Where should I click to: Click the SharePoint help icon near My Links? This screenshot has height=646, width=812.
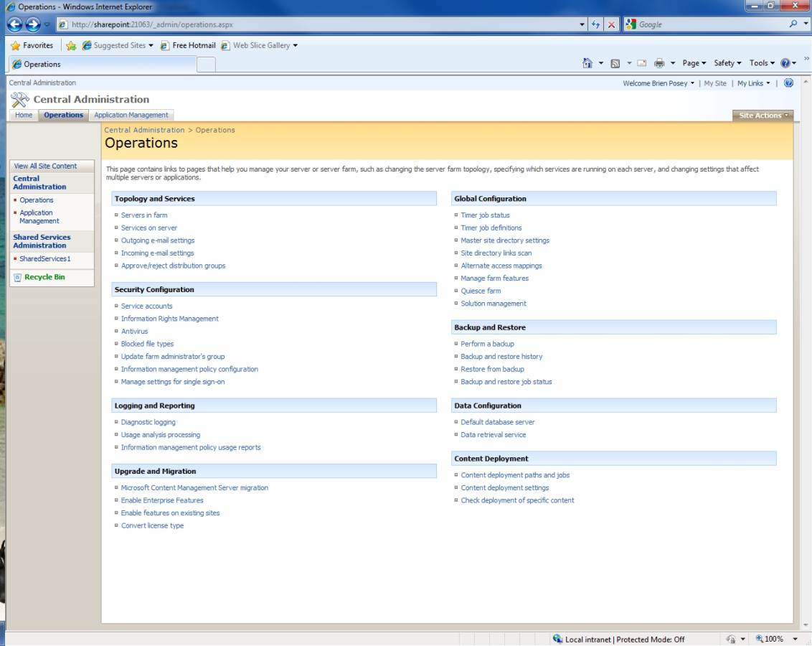(788, 83)
